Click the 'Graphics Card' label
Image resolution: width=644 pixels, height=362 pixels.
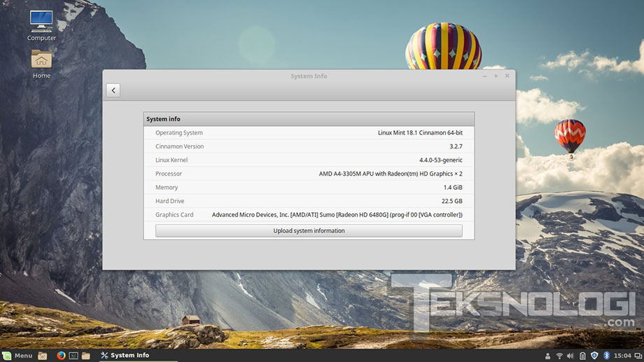174,214
